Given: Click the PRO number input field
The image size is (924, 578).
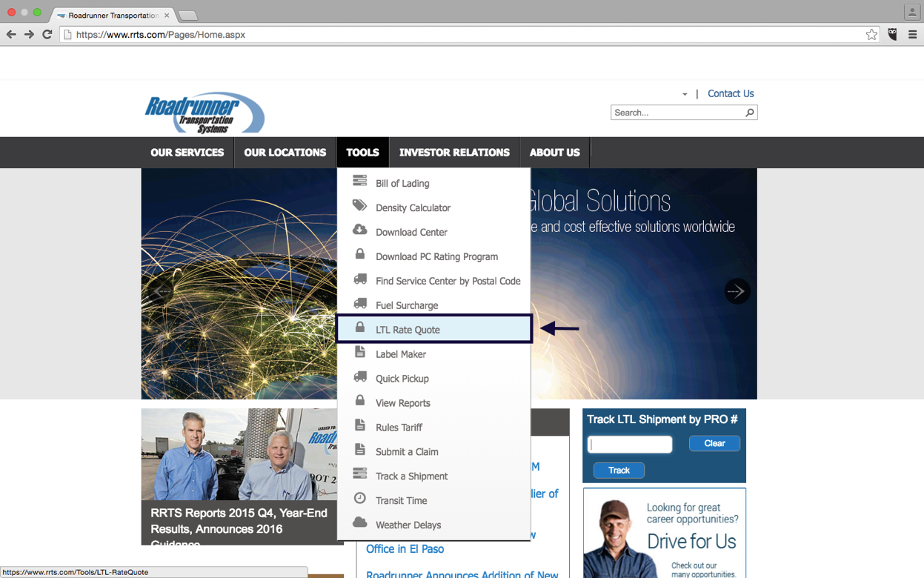Looking at the screenshot, I should click(629, 444).
